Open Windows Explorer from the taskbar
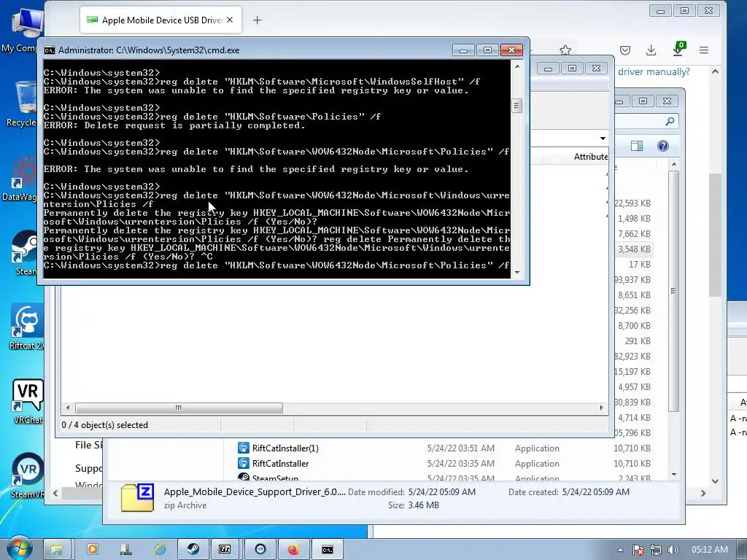Image resolution: width=747 pixels, height=560 pixels. (x=57, y=550)
